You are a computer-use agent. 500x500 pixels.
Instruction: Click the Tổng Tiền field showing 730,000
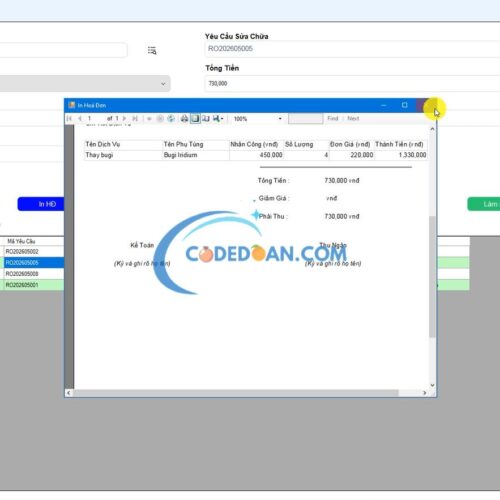(352, 83)
